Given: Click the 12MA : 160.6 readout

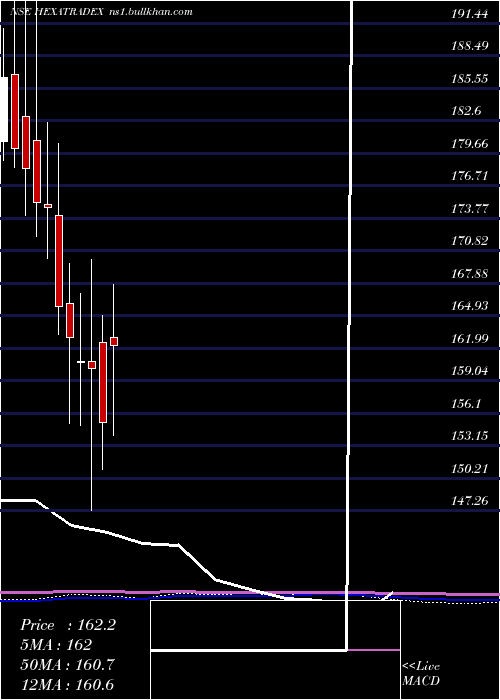Looking at the screenshot, I should pyautogui.click(x=68, y=684).
